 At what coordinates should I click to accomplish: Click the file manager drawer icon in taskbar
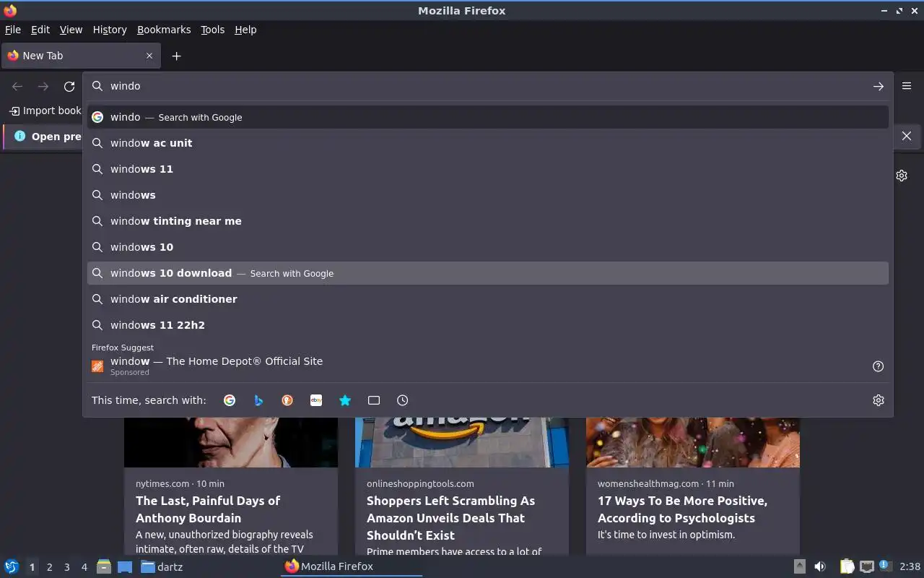click(x=104, y=566)
